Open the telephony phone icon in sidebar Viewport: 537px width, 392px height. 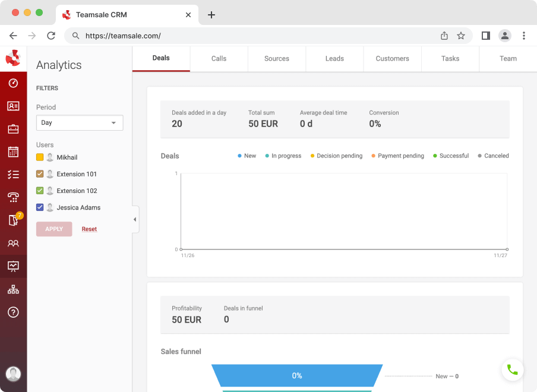pos(13,198)
